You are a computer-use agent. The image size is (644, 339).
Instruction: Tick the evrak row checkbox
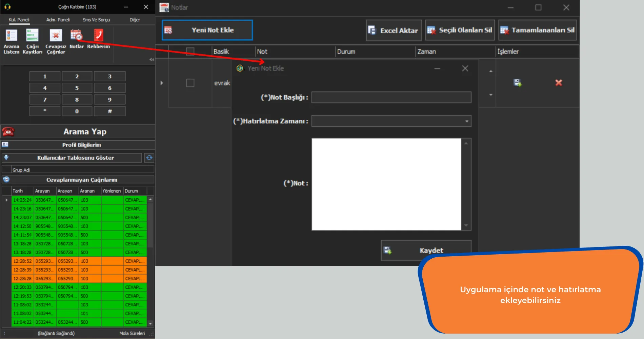190,83
